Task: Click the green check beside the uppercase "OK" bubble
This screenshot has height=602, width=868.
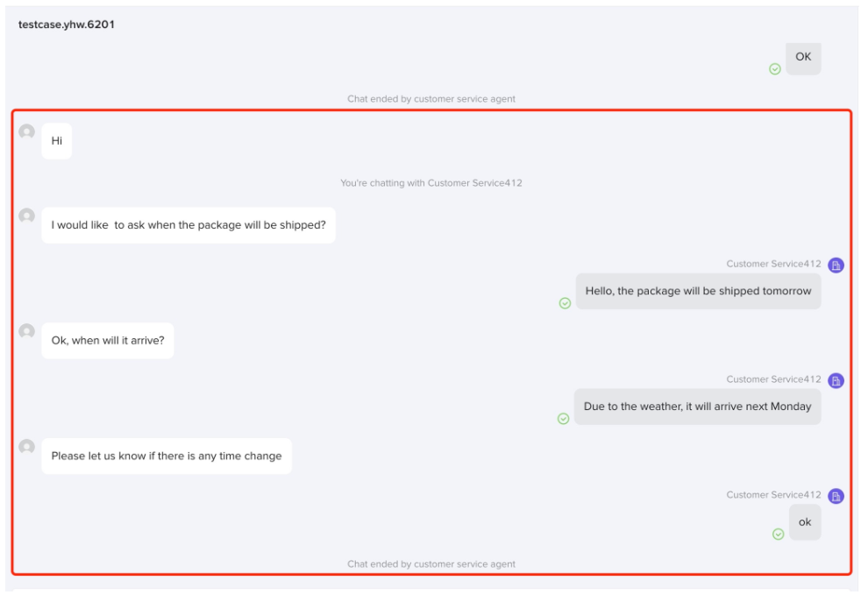Action: coord(775,69)
